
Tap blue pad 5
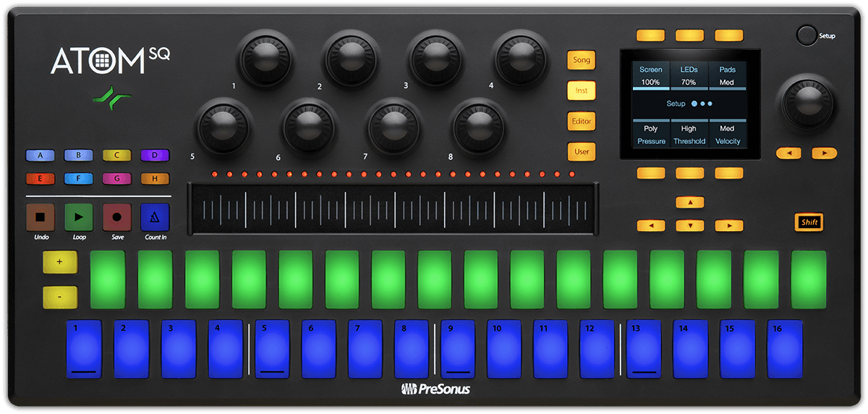click(272, 349)
